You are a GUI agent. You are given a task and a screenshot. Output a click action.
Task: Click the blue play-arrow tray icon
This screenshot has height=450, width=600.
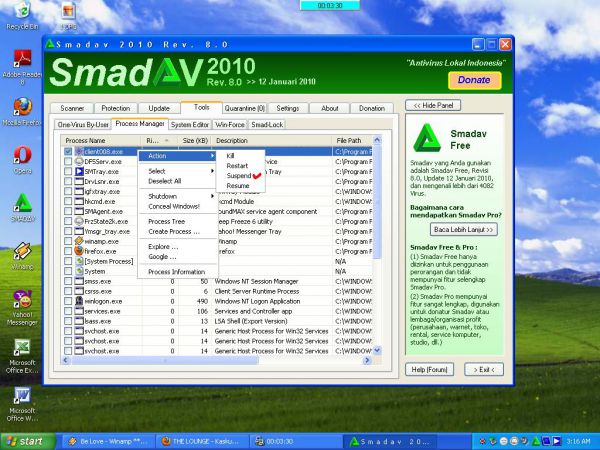(x=556, y=441)
